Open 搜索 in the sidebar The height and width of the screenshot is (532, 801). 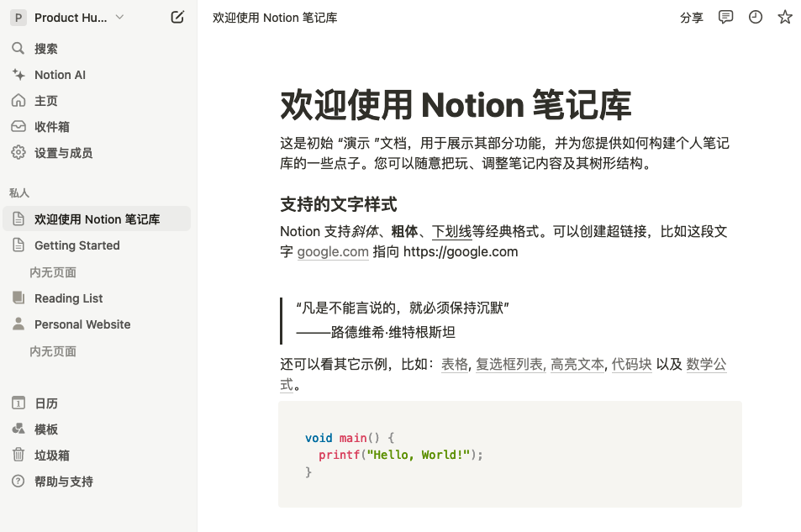(x=46, y=49)
